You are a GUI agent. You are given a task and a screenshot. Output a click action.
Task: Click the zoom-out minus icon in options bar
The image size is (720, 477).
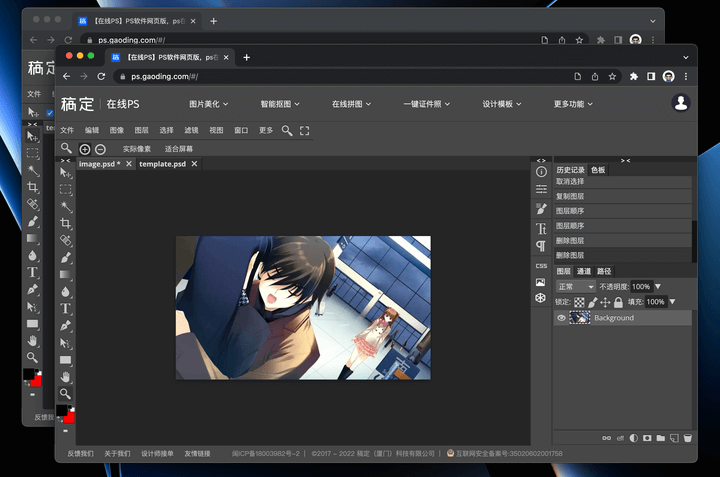pyautogui.click(x=101, y=149)
